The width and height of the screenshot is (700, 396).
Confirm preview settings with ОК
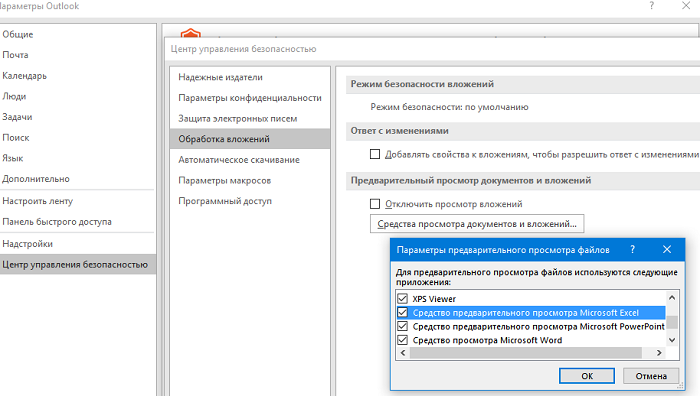587,376
